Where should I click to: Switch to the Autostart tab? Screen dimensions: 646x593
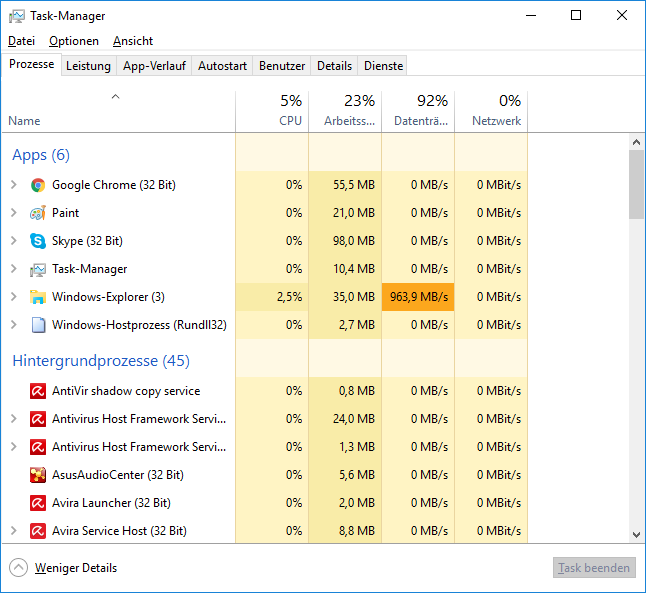(x=222, y=66)
